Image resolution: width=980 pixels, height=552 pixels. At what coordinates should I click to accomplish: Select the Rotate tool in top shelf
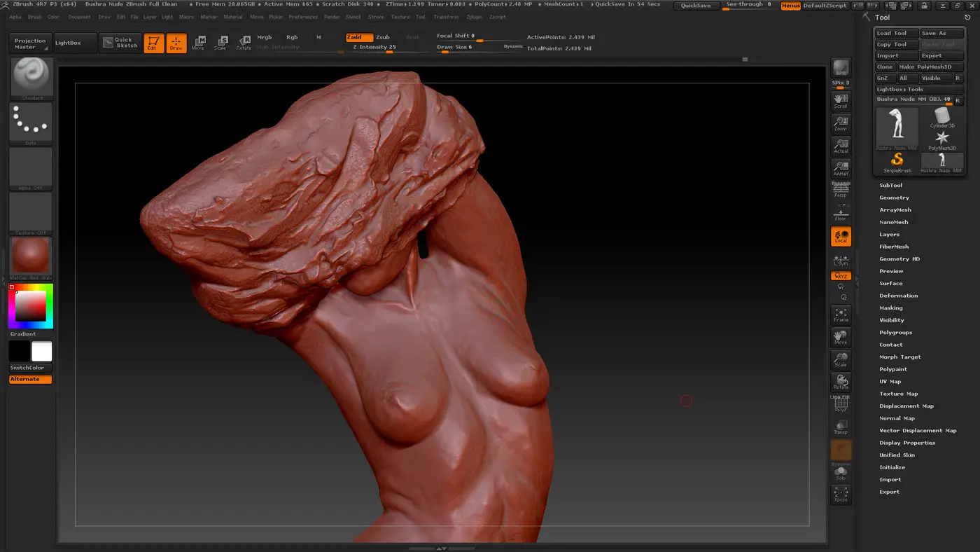coord(244,43)
